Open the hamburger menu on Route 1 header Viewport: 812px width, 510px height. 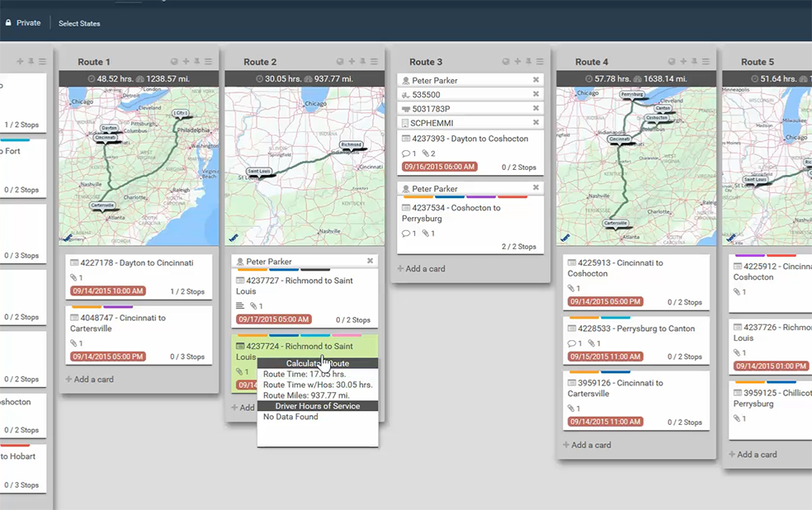[x=209, y=62]
